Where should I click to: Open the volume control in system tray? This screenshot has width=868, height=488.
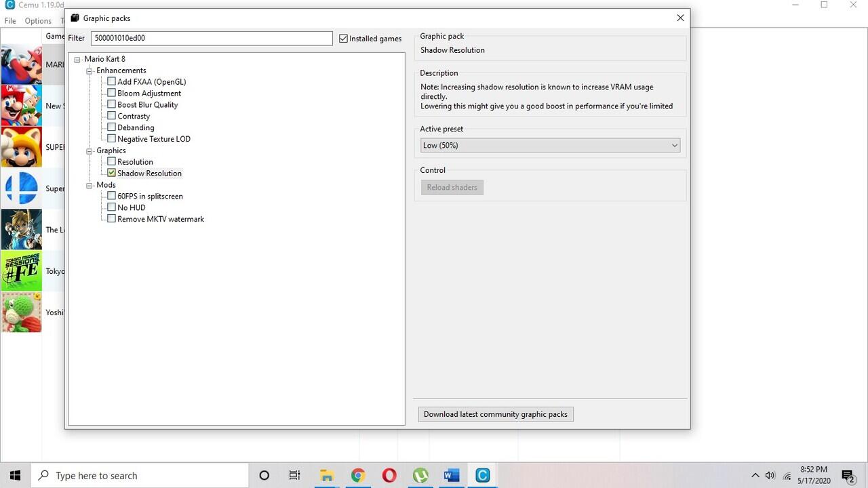click(x=770, y=475)
